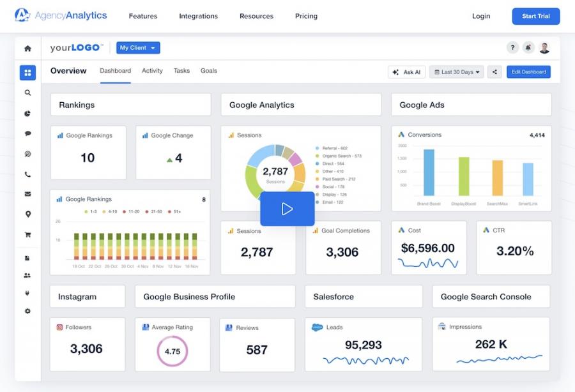Screen dimensions: 575x392
Task: Open the notifications bell icon
Action: point(528,47)
